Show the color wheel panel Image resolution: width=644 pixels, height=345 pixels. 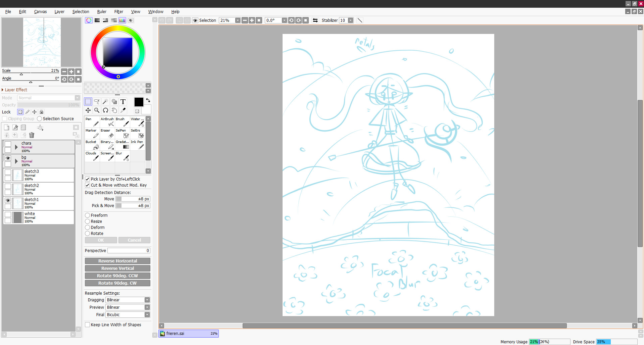tap(89, 20)
